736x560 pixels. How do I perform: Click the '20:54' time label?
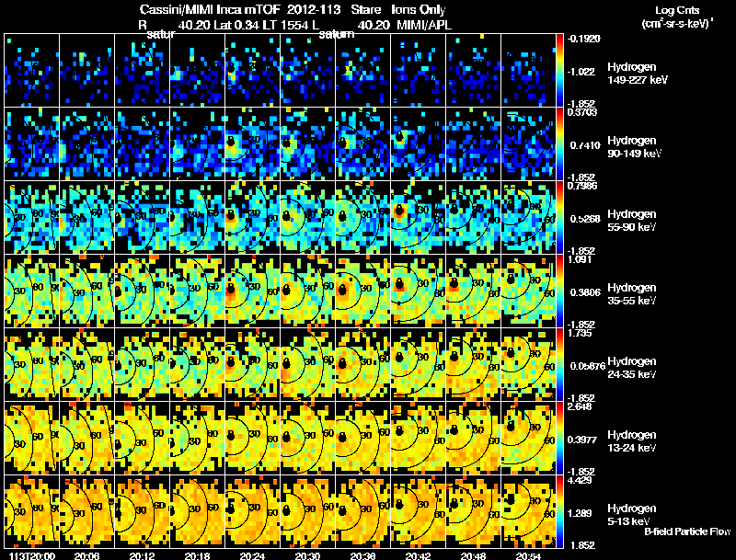pyautogui.click(x=528, y=556)
